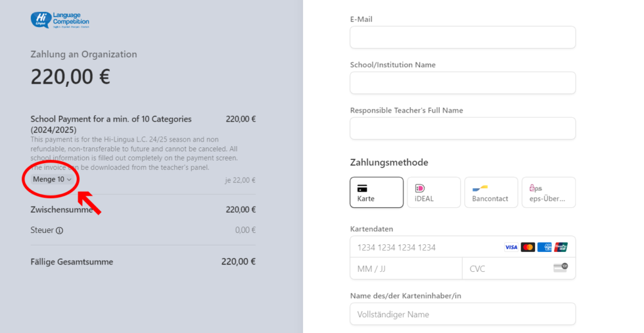Click the School/Institution Name field
The image size is (644, 333).
pyautogui.click(x=462, y=82)
